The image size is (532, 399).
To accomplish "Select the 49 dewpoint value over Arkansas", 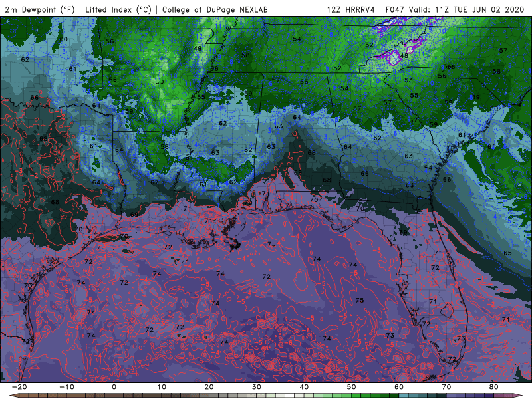I will [198, 48].
